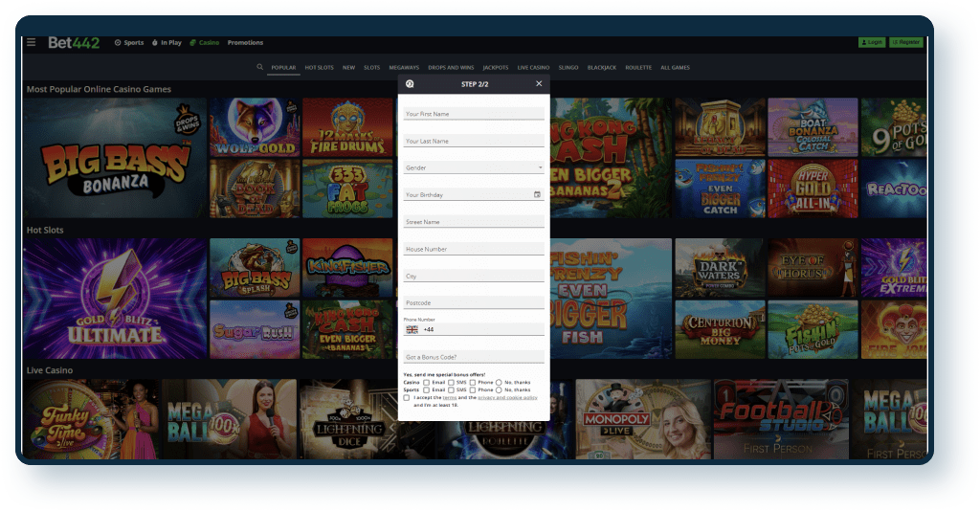Image resolution: width=980 pixels, height=511 pixels.
Task: Focus the Your Last Name field
Action: [x=474, y=141]
